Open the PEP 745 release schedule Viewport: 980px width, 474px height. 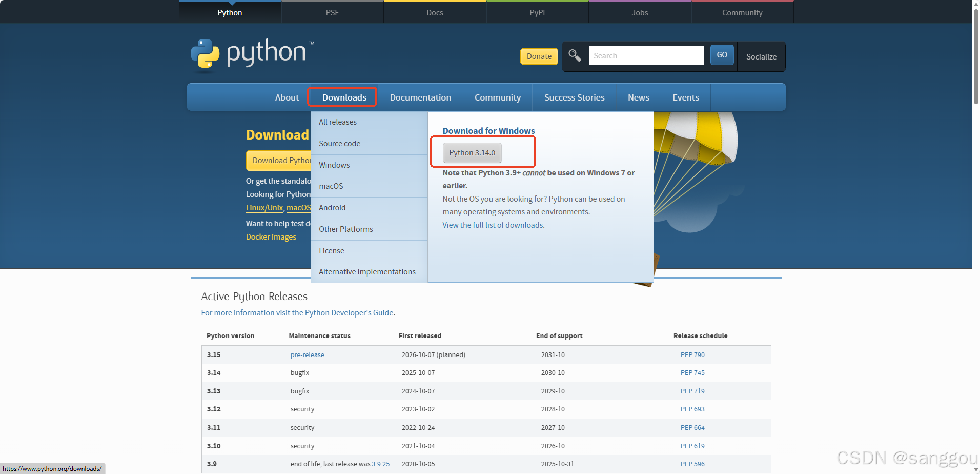692,372
